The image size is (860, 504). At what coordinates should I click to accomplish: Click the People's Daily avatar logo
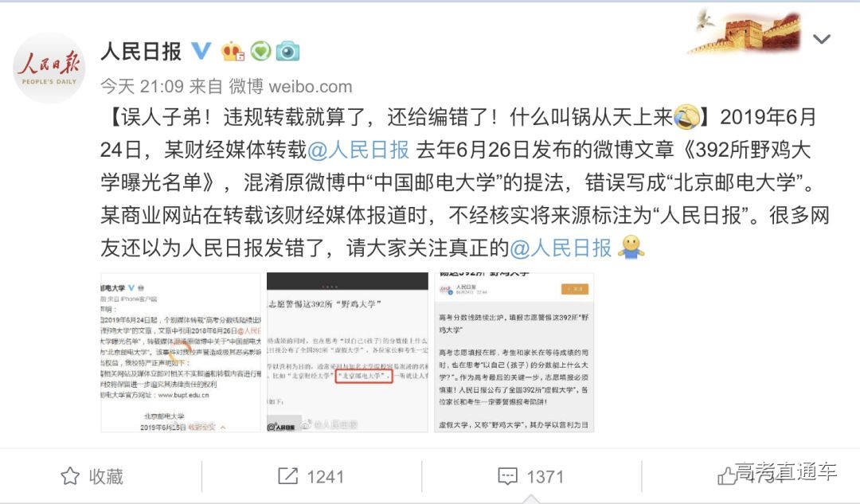click(x=49, y=68)
